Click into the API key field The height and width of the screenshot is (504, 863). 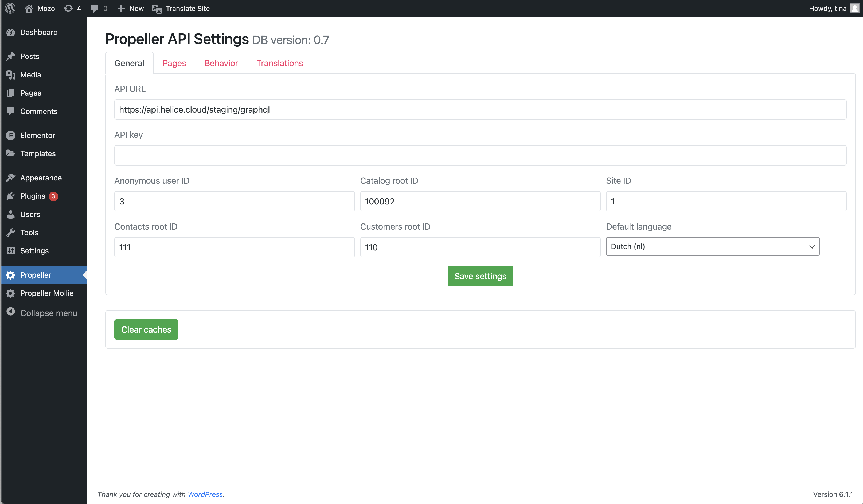pos(480,155)
